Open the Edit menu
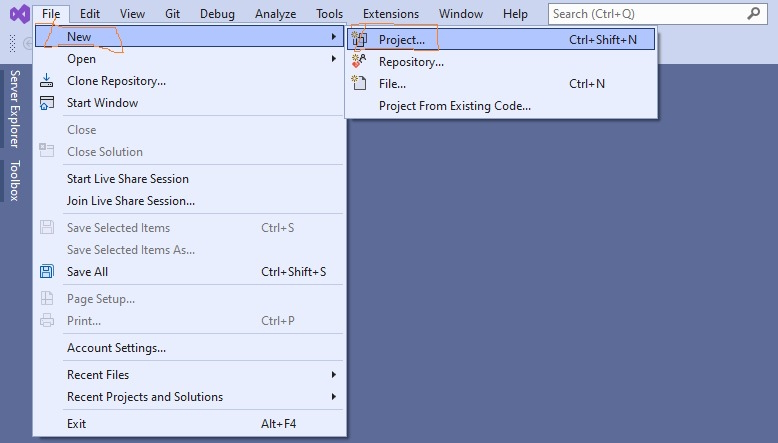The image size is (778, 443). click(x=90, y=14)
